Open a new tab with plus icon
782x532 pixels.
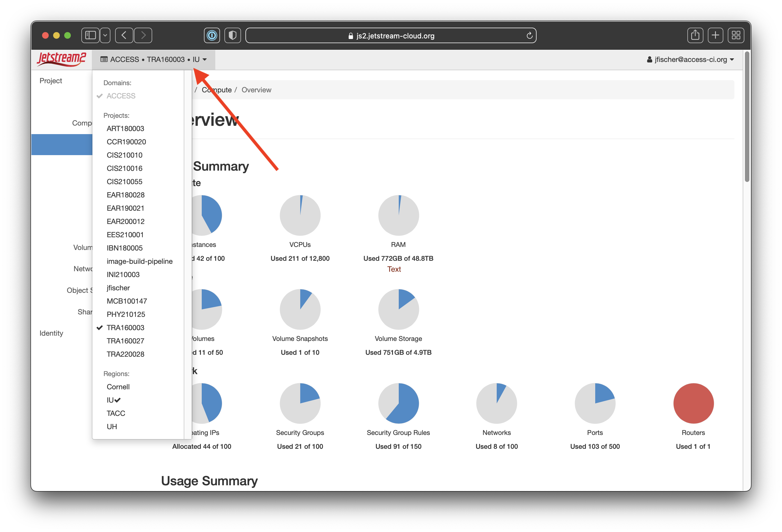click(x=715, y=35)
